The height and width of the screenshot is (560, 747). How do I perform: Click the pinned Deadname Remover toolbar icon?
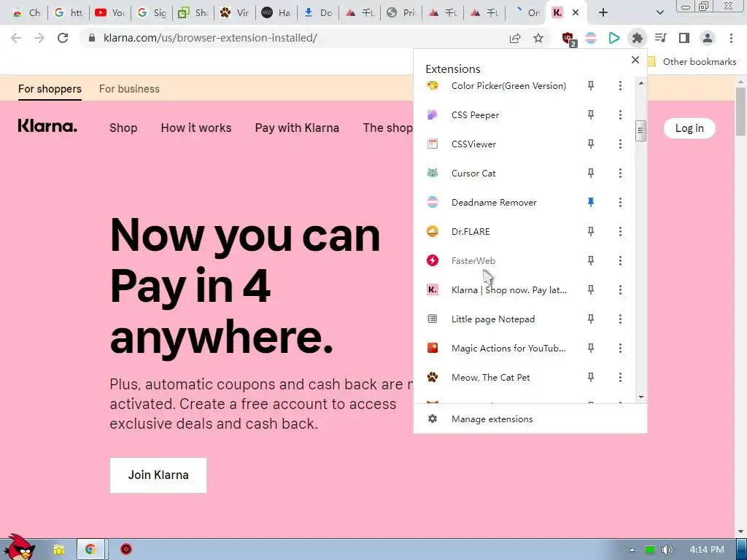click(591, 38)
